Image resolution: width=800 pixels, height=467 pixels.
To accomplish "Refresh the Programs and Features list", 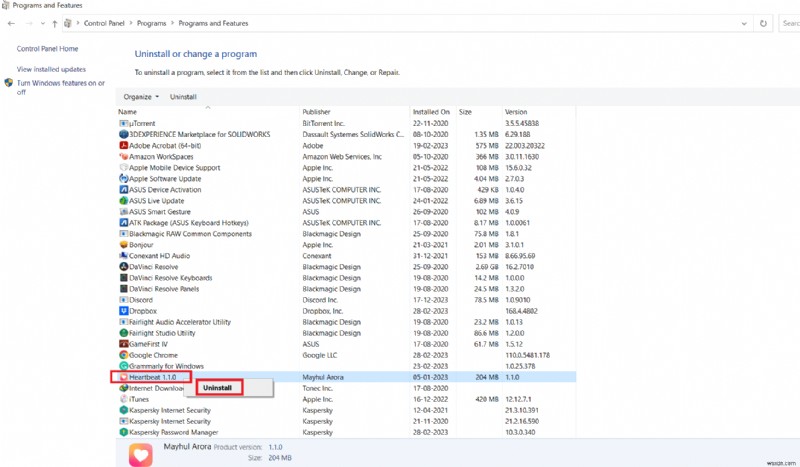I will click(763, 23).
